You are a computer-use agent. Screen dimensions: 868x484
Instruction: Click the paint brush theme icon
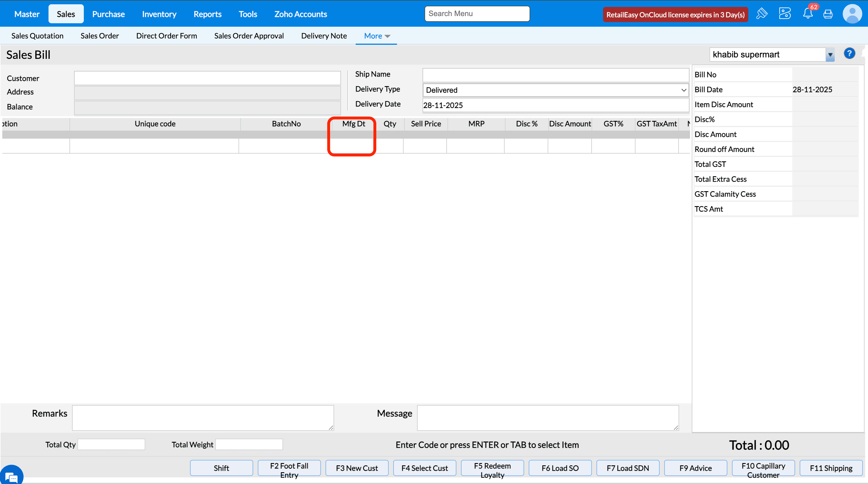pos(762,14)
